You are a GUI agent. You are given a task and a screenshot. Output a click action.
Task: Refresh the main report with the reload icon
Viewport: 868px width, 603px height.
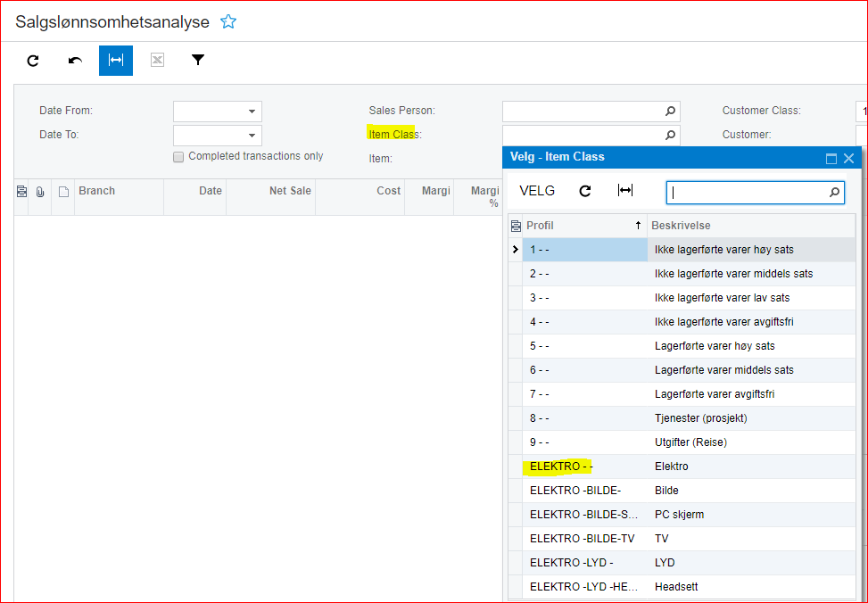click(33, 61)
